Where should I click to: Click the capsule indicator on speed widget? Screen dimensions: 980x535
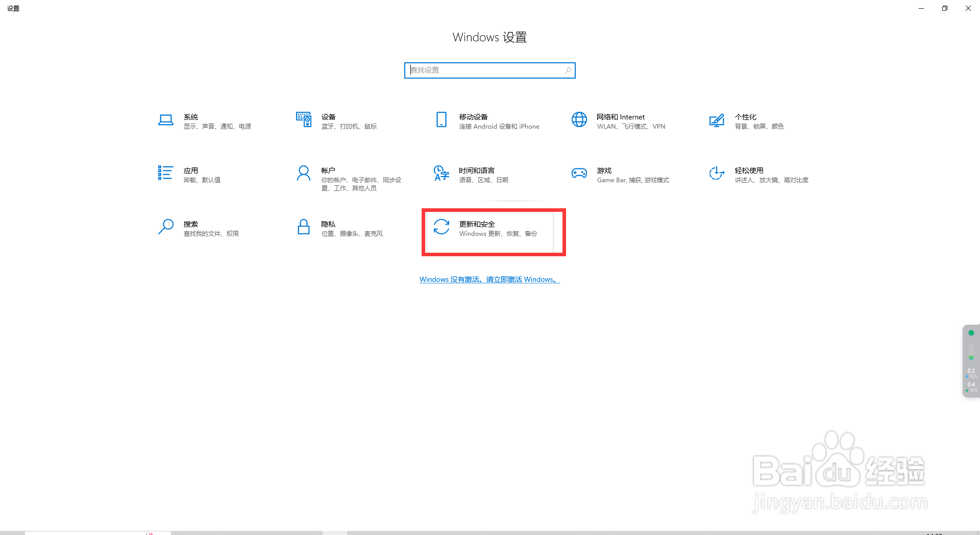971,352
